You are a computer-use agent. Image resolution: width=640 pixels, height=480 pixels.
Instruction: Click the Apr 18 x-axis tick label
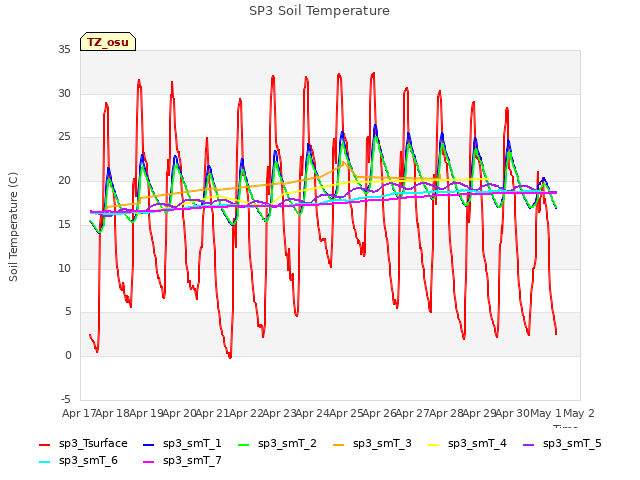pyautogui.click(x=113, y=413)
